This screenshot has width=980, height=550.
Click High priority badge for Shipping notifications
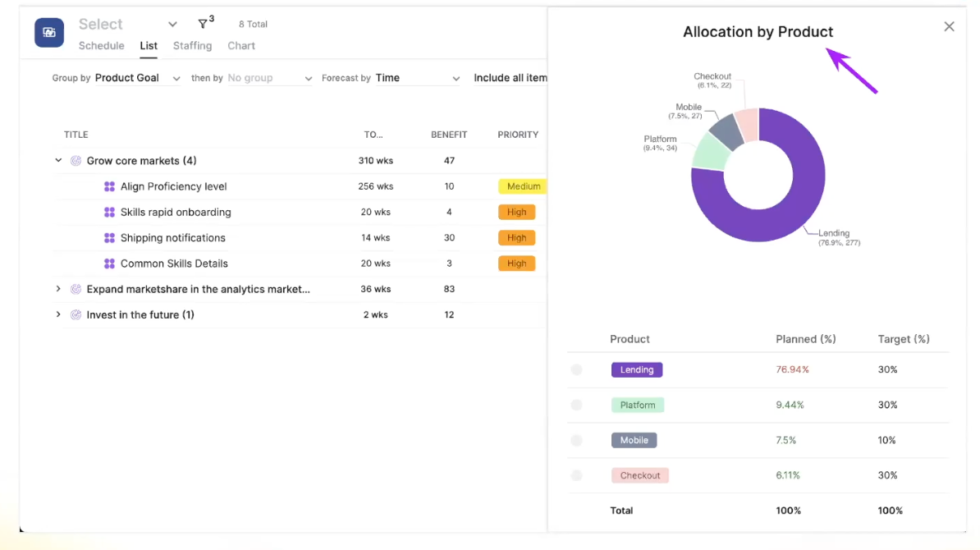[516, 237]
